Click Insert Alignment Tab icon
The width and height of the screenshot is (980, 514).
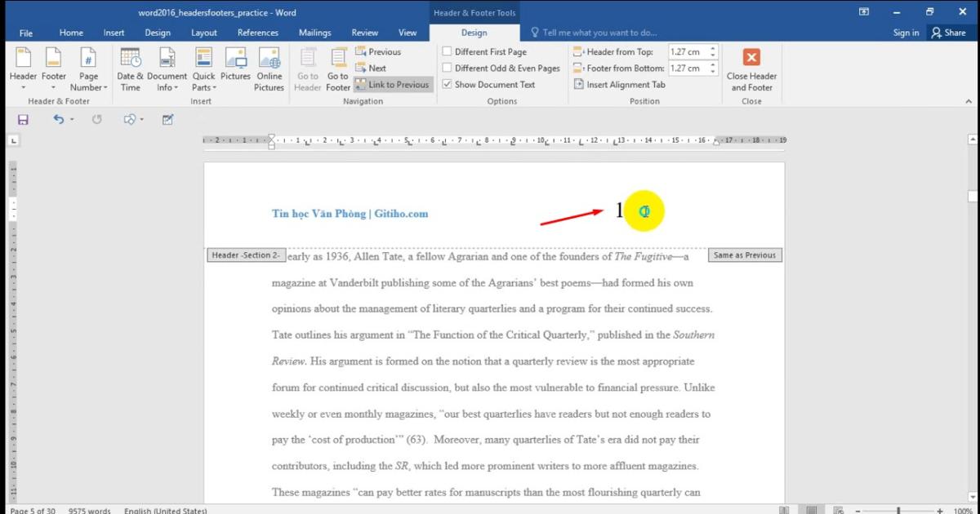pyautogui.click(x=578, y=85)
